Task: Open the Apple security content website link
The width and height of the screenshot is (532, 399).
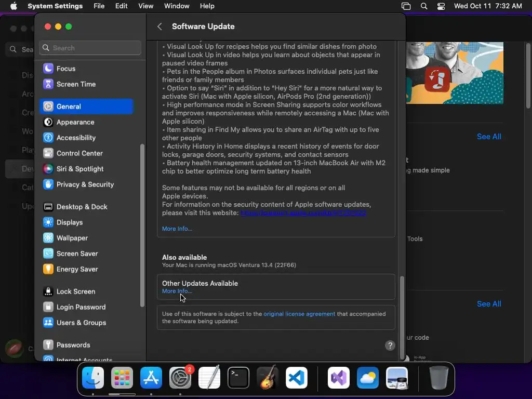Action: pos(303,212)
